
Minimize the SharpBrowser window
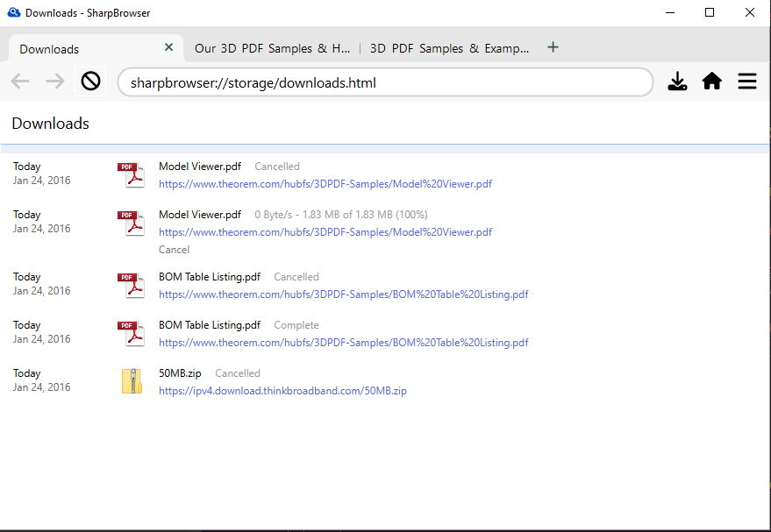(x=670, y=12)
